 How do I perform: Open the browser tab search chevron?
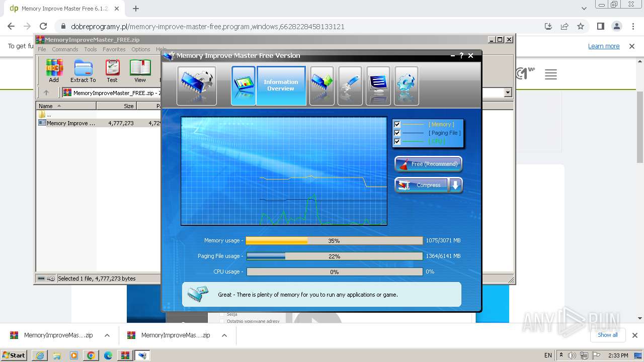[584, 9]
